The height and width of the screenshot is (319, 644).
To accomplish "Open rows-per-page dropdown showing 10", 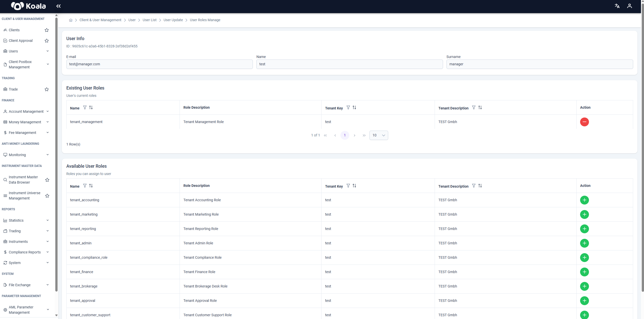I will pos(379,135).
